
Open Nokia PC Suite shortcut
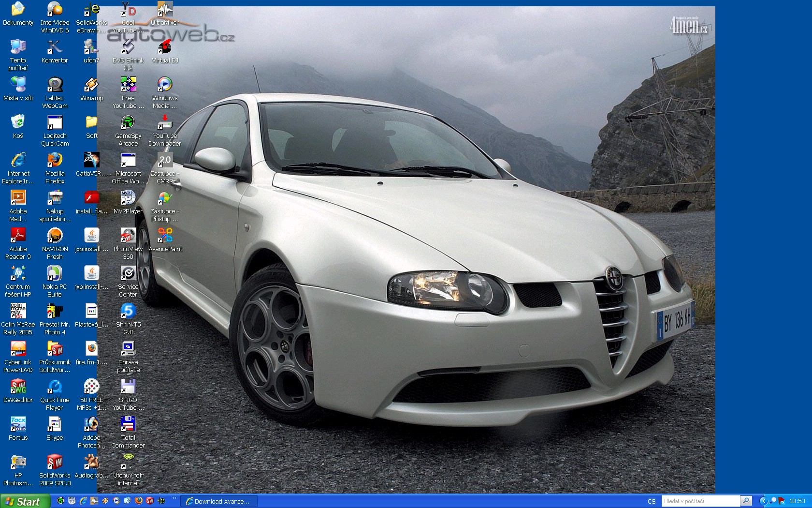pos(55,273)
